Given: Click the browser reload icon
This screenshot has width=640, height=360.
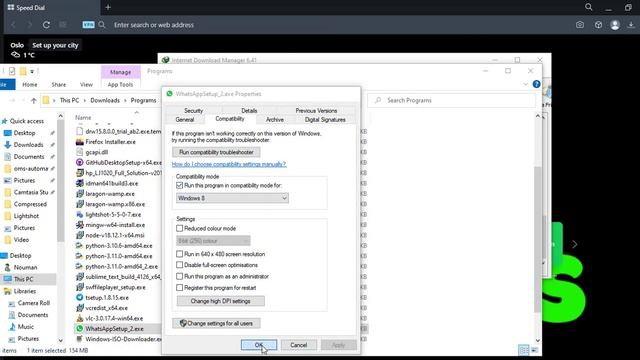Looking at the screenshot, I should pyautogui.click(x=46, y=25).
